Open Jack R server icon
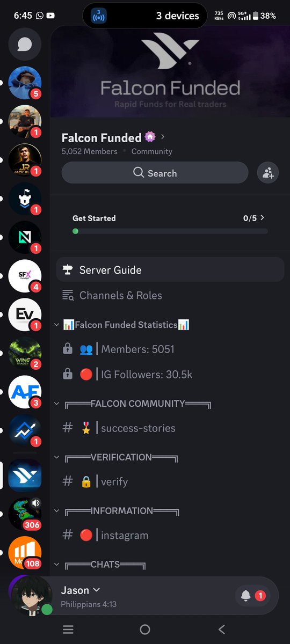Image resolution: width=290 pixels, height=644 pixels. (25, 160)
